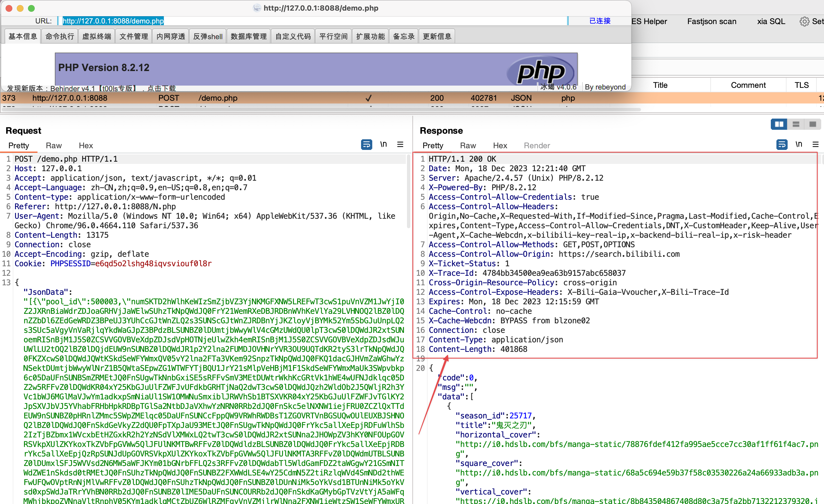Switch Request view to Raw tab
Screen dimensions: 824x504
click(53, 145)
